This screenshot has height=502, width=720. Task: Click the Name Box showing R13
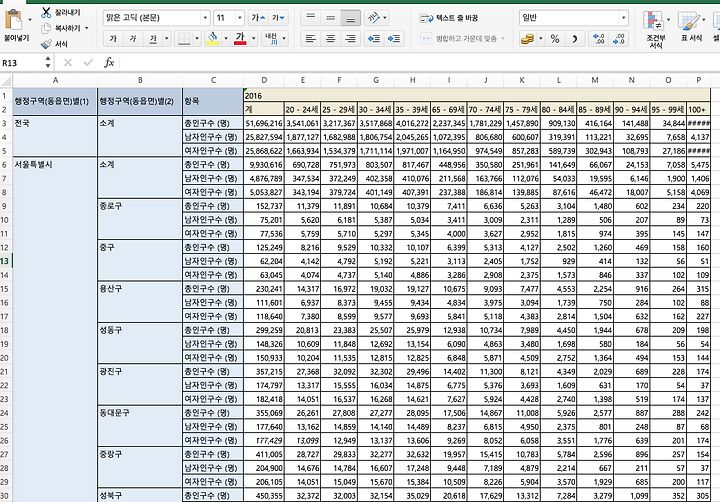22,63
